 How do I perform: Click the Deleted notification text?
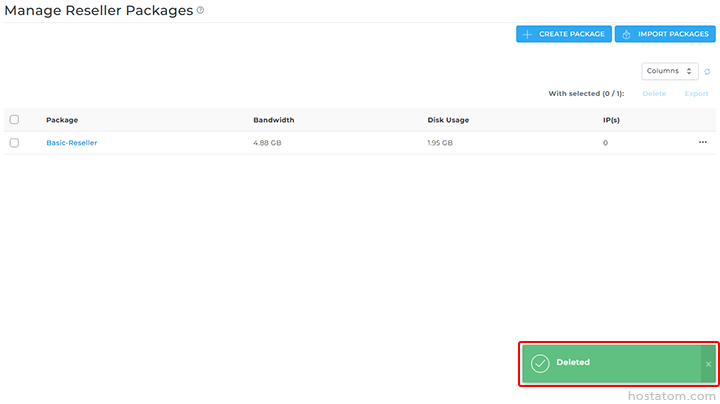pyautogui.click(x=573, y=363)
